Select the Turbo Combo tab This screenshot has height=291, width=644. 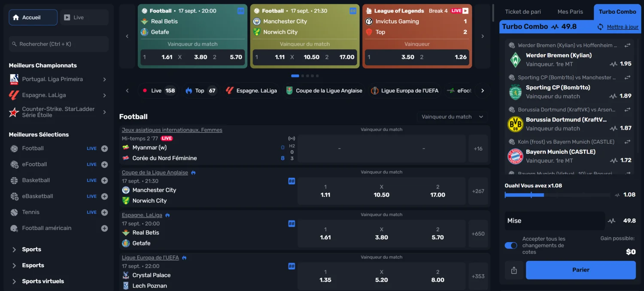617,12
